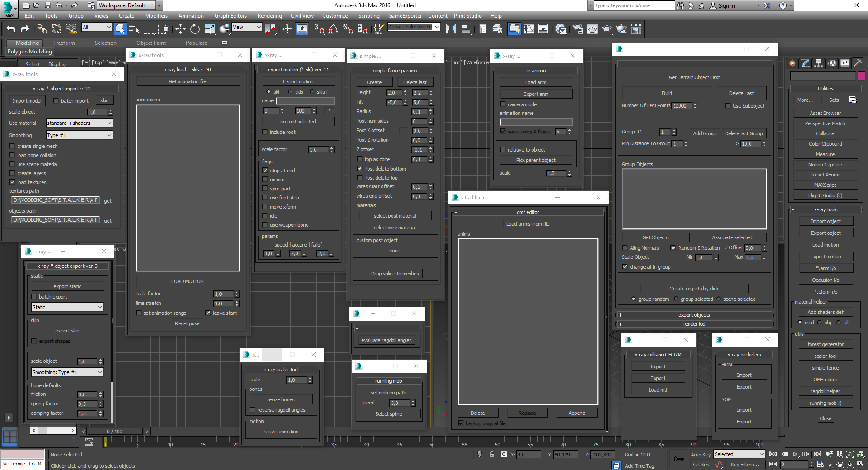This screenshot has height=470, width=868.
Task: Activate the Select Object tool
Action: coord(120,29)
